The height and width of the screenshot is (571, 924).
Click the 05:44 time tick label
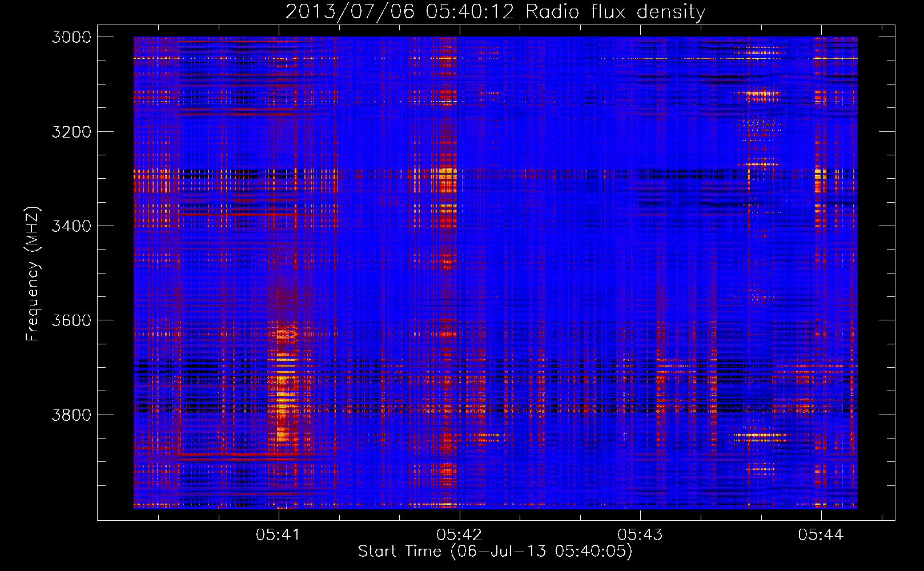coord(821,534)
